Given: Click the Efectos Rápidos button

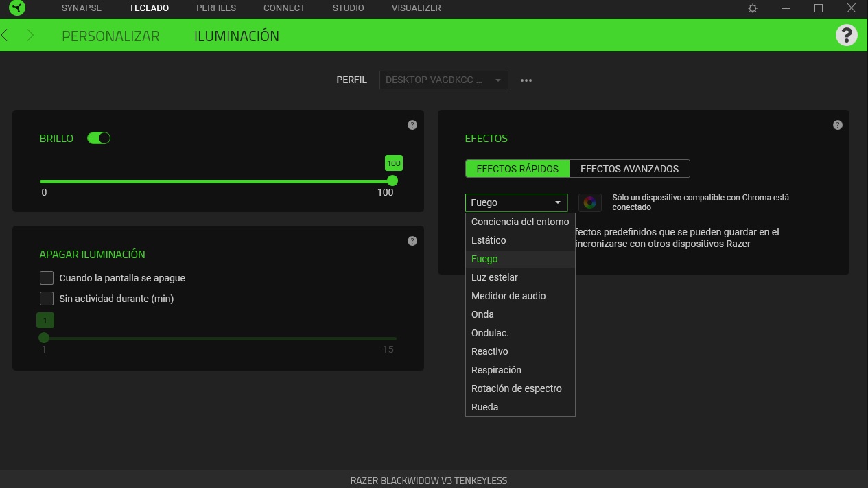Looking at the screenshot, I should 517,169.
